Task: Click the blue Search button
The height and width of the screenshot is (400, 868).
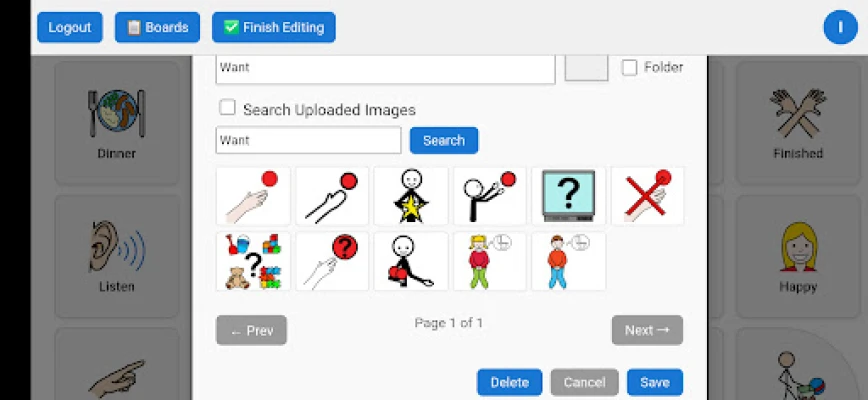Action: point(443,141)
